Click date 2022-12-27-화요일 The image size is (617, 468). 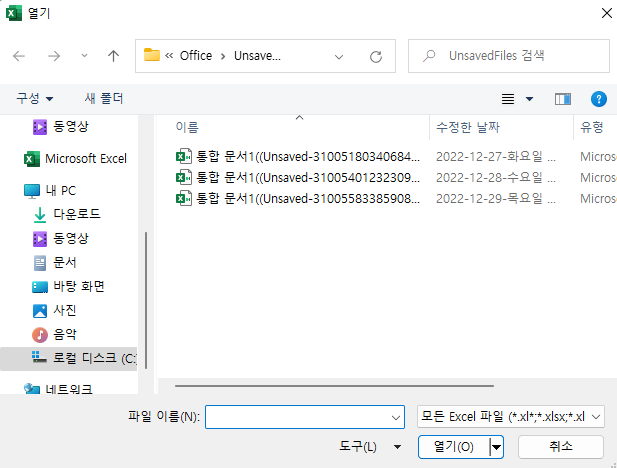(x=495, y=157)
